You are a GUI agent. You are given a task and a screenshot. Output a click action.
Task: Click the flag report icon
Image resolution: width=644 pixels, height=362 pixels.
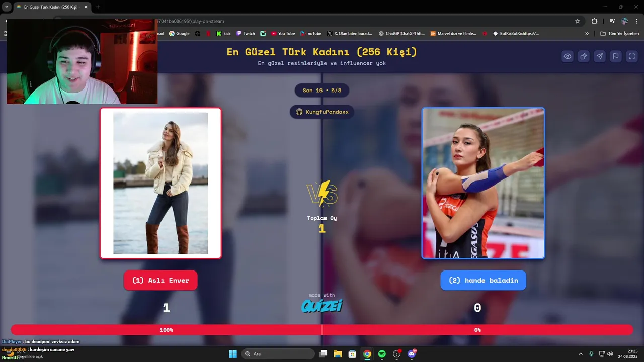tap(616, 56)
